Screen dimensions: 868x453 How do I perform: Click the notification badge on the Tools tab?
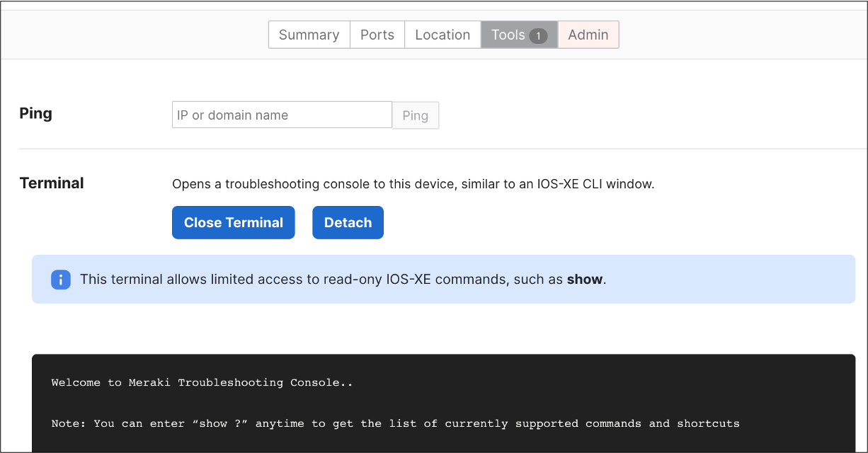coord(539,34)
